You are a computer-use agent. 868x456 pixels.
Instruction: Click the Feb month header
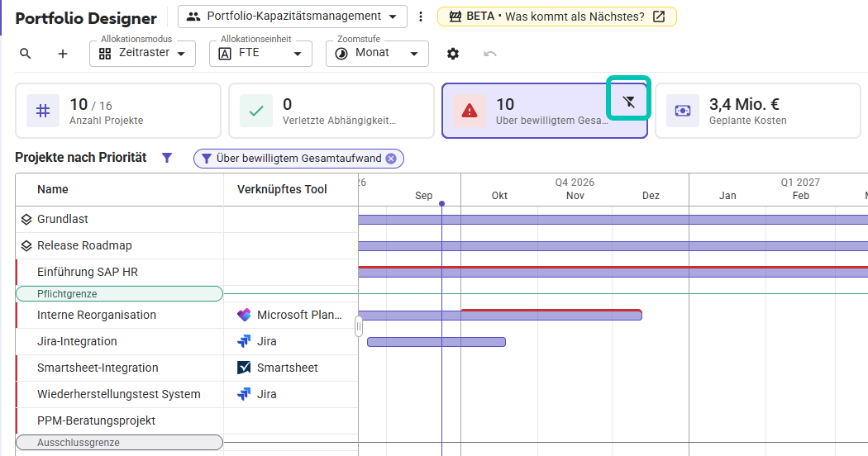point(800,195)
